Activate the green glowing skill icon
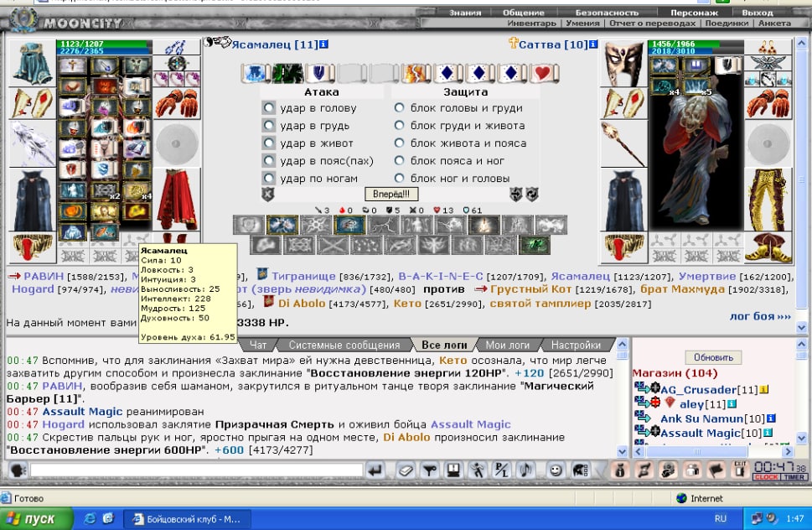The image size is (812, 530). pos(535,245)
